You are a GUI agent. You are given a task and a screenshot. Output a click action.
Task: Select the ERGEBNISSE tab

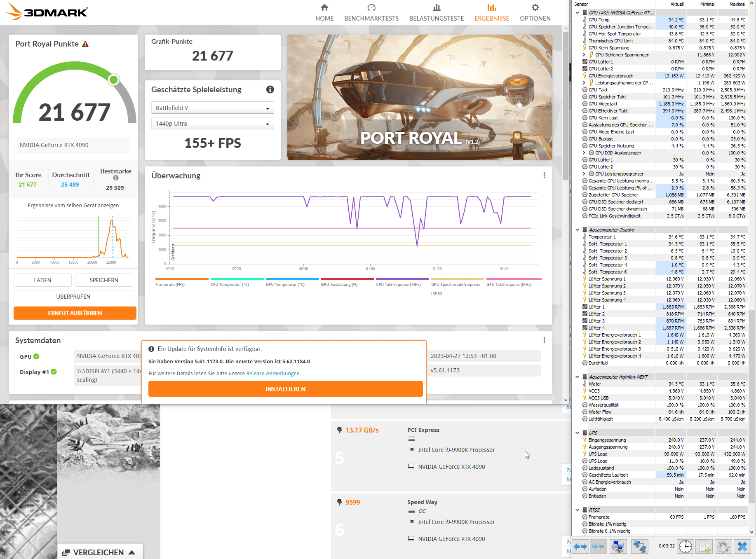492,13
